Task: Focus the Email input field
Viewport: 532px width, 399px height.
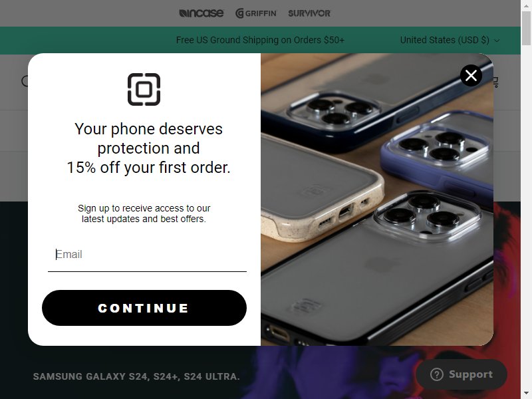Action: [147, 255]
